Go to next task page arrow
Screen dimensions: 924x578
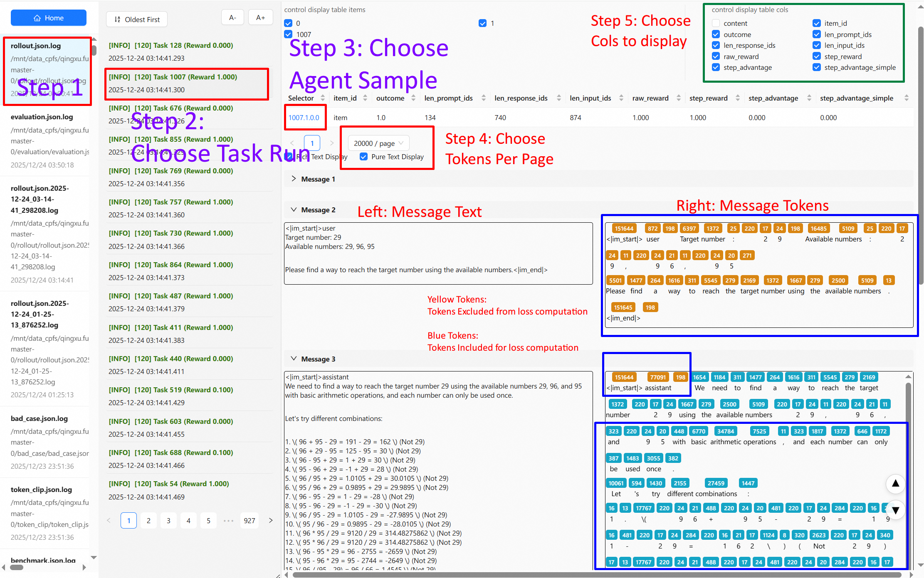tap(271, 520)
